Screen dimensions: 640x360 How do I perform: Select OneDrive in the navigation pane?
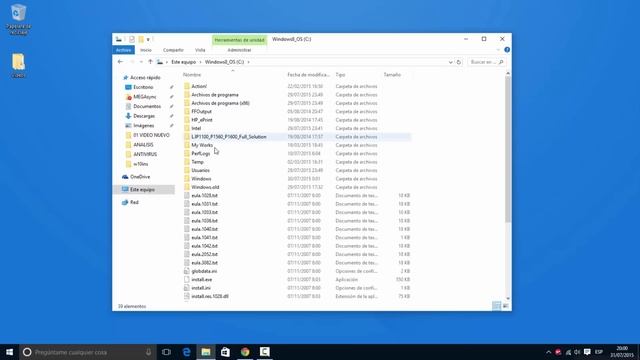click(140, 177)
